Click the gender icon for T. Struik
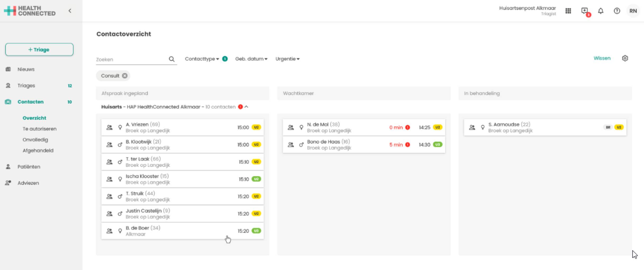This screenshot has height=270, width=644. click(120, 196)
